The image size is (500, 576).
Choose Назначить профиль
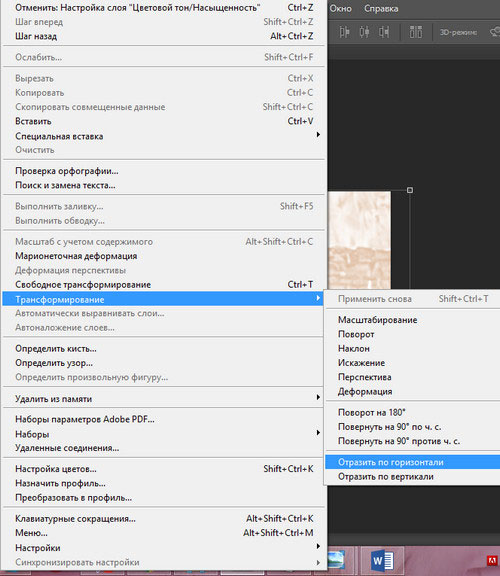click(163, 483)
